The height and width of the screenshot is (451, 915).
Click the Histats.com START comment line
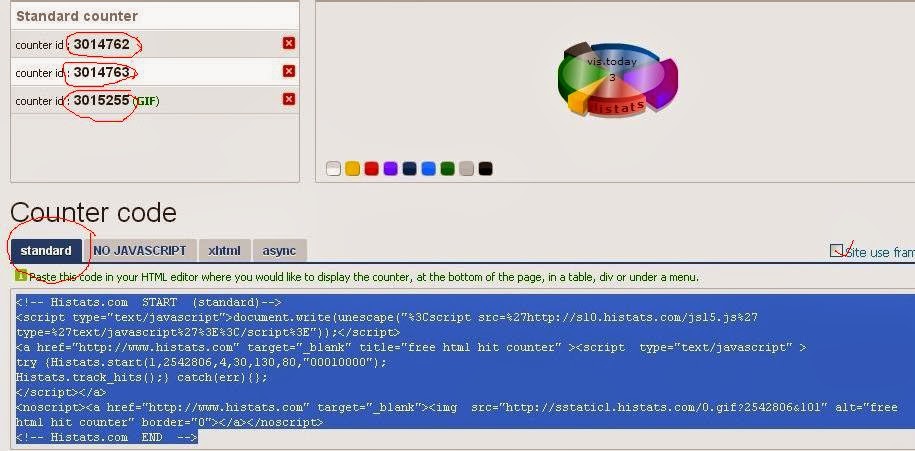point(149,302)
